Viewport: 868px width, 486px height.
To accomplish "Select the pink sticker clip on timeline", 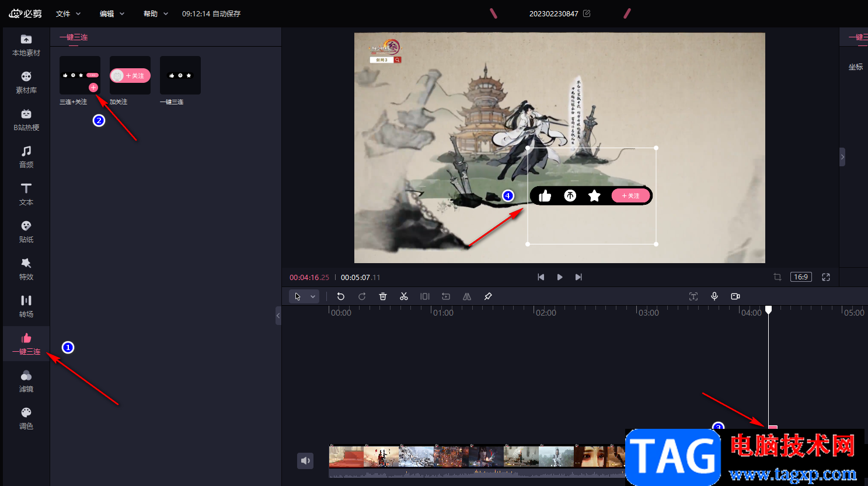I will tap(773, 428).
